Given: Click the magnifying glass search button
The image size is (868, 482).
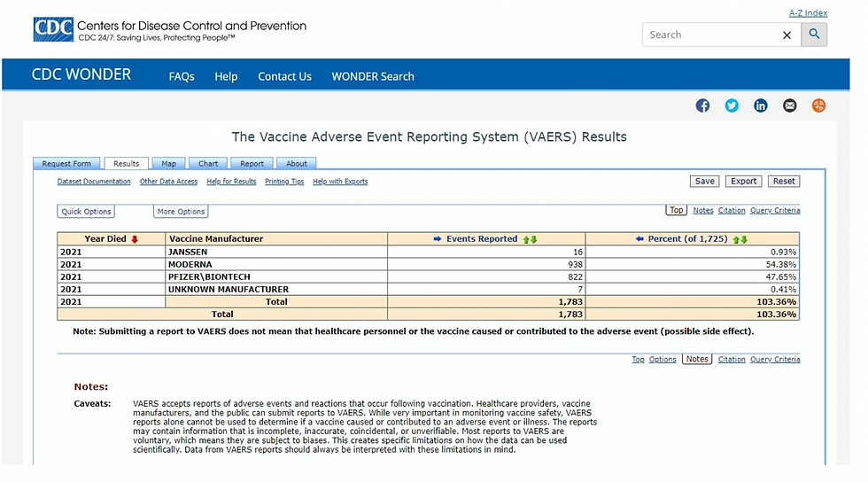Looking at the screenshot, I should [x=814, y=35].
